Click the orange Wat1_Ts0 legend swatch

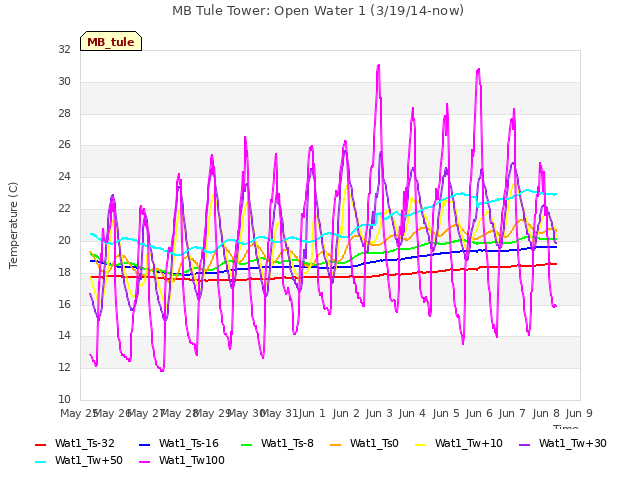pyautogui.click(x=336, y=444)
